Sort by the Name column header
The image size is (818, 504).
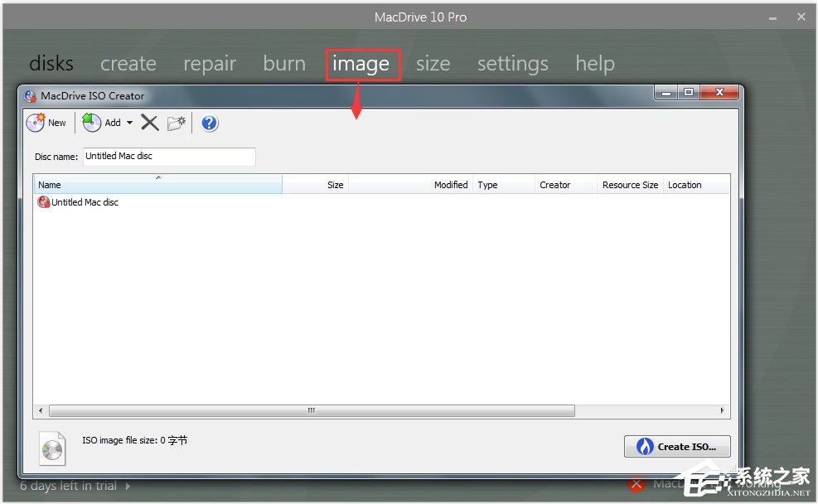(158, 185)
